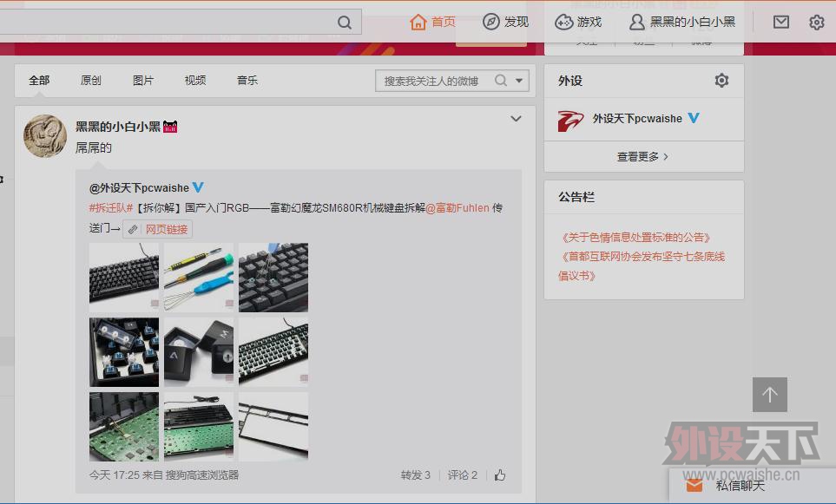Open thumbnail of screwdrivers and keycap puller
This screenshot has width=836, height=504.
(x=198, y=278)
